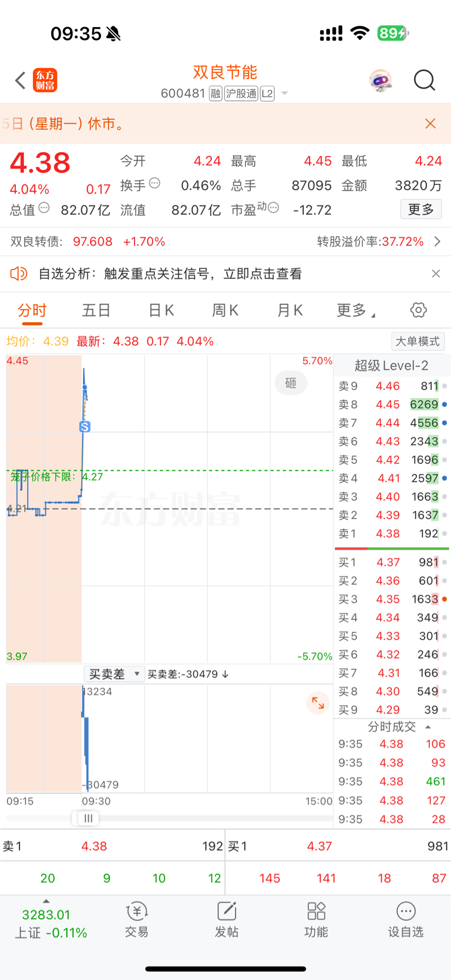Switch to 五日 tab
The width and height of the screenshot is (451, 980).
(96, 310)
